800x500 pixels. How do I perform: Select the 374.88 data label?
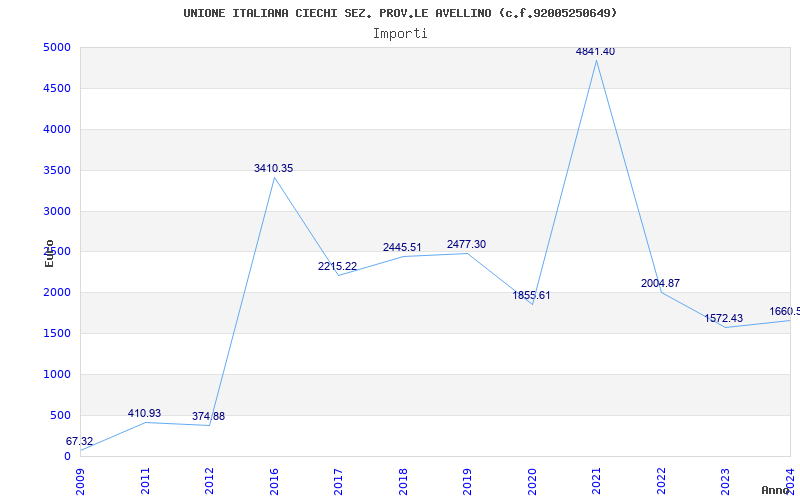(x=208, y=416)
